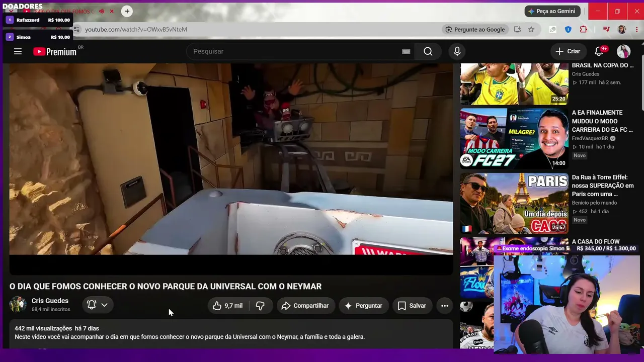Open site information icon in address bar
Image resolution: width=644 pixels, height=362 pixels.
pos(77,29)
